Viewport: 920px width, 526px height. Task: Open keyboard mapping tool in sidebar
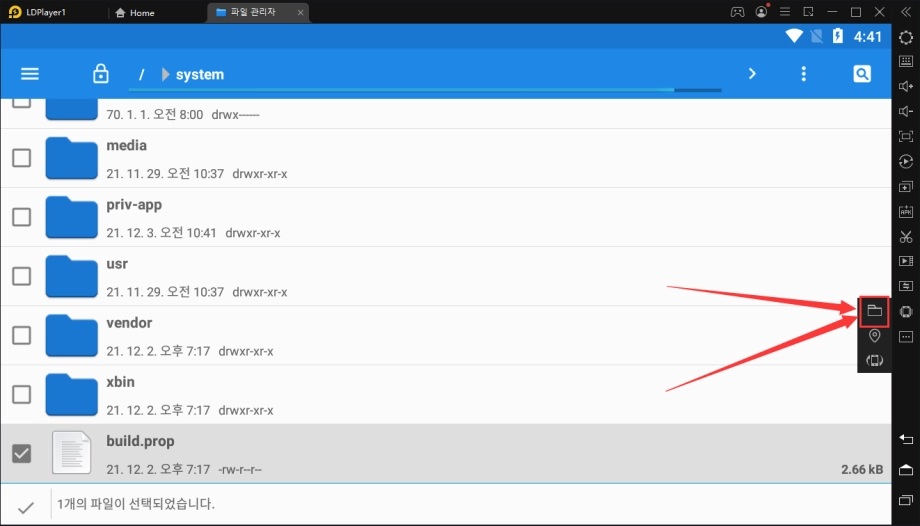(906, 61)
